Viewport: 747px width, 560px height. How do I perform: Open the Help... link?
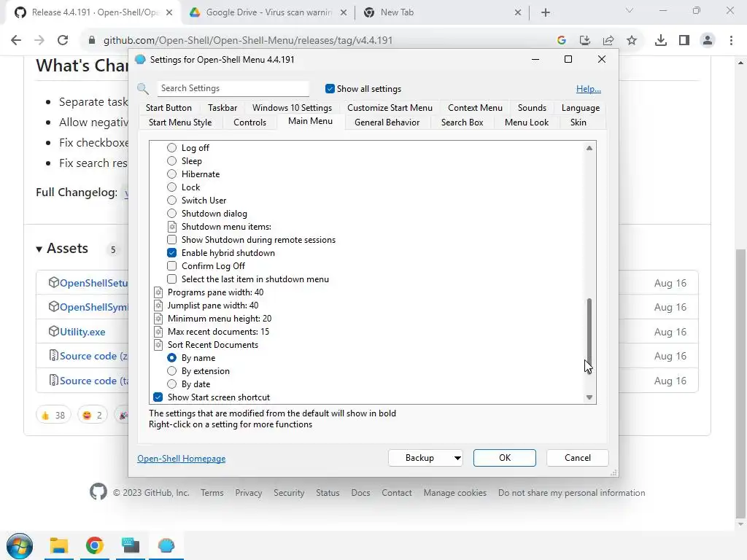tap(589, 88)
